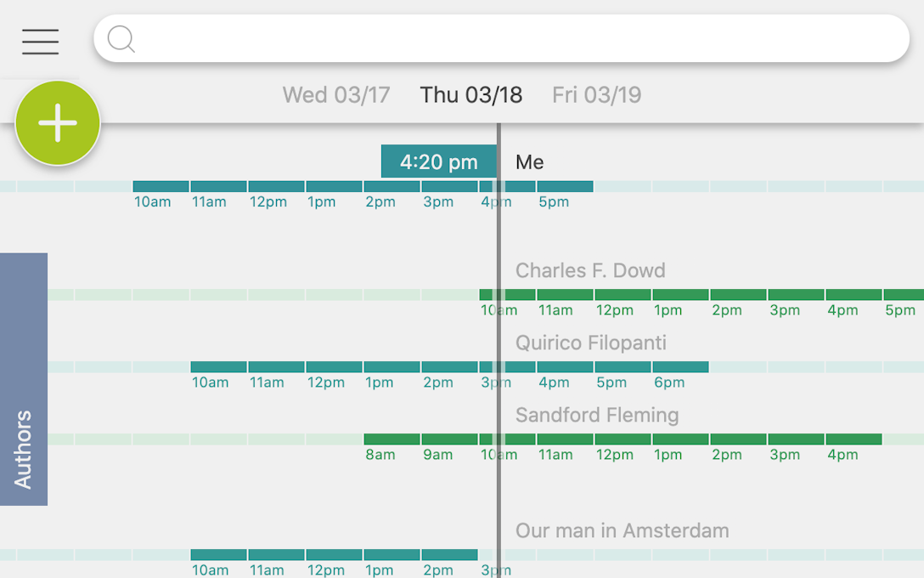This screenshot has width=924, height=578.
Task: Click the green add plus button
Action: click(58, 123)
